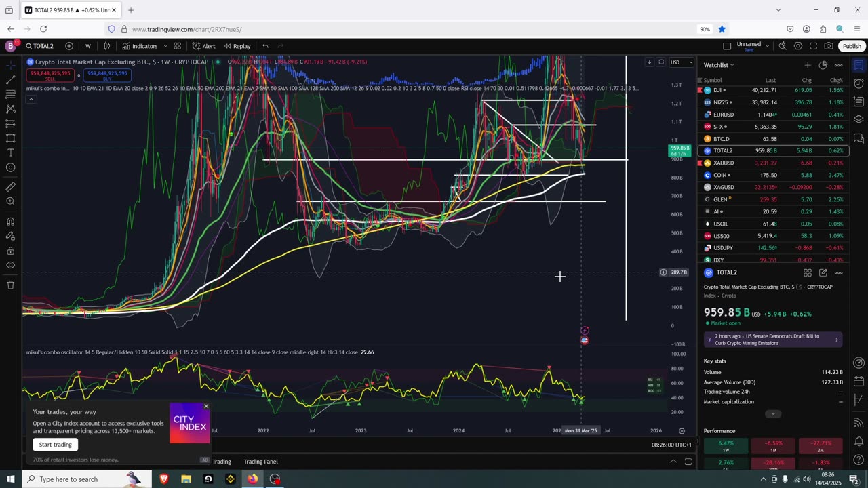Click the Start trading ad button
The image size is (868, 488).
(55, 445)
